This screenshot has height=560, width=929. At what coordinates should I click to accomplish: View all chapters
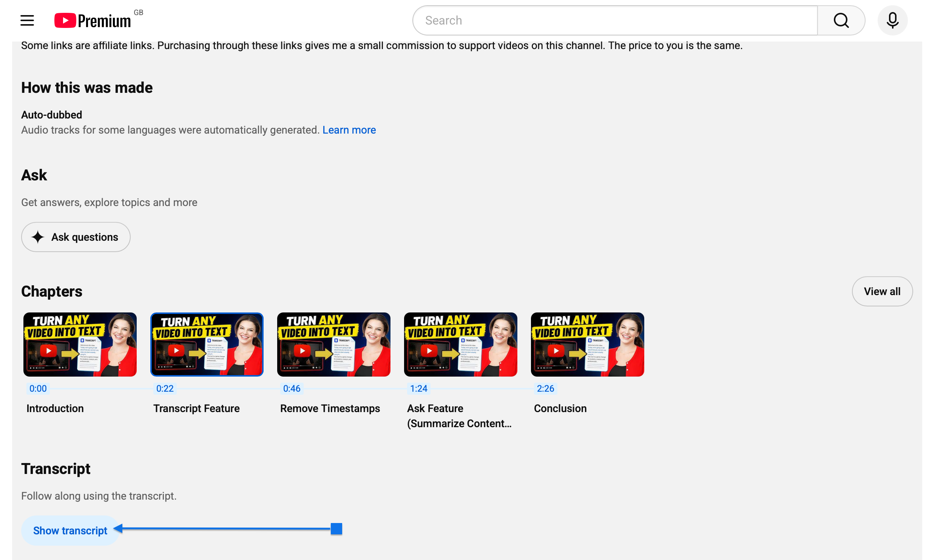(x=882, y=291)
